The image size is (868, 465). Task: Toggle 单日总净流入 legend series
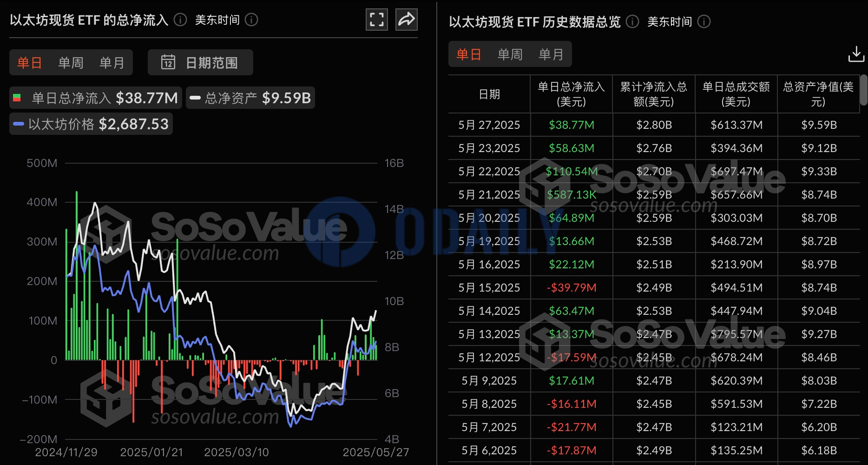click(96, 98)
